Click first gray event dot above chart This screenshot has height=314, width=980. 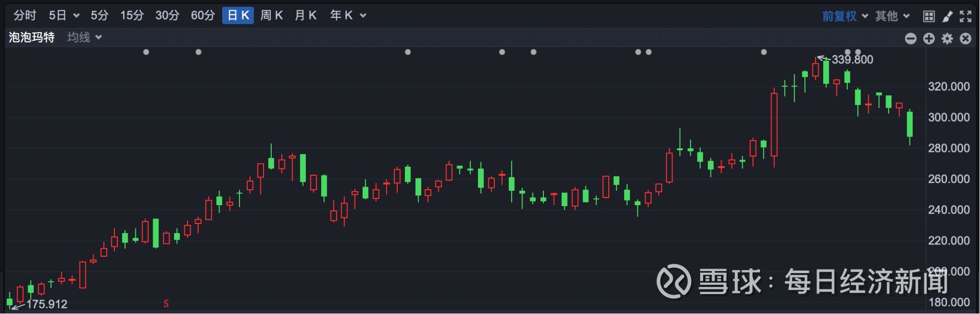pos(146,52)
